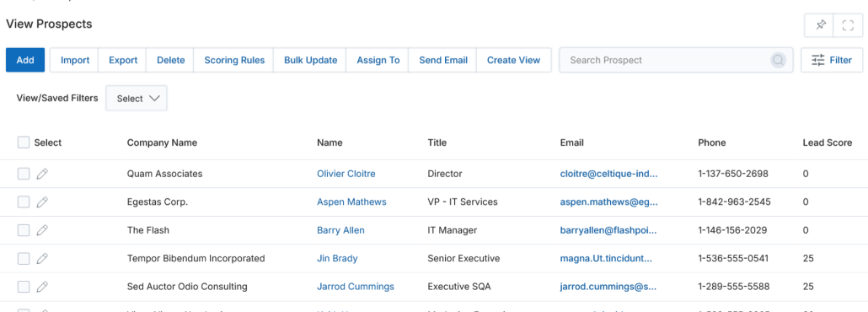The height and width of the screenshot is (312, 868).
Task: Open Jin Brady's prospect record
Action: tap(337, 258)
